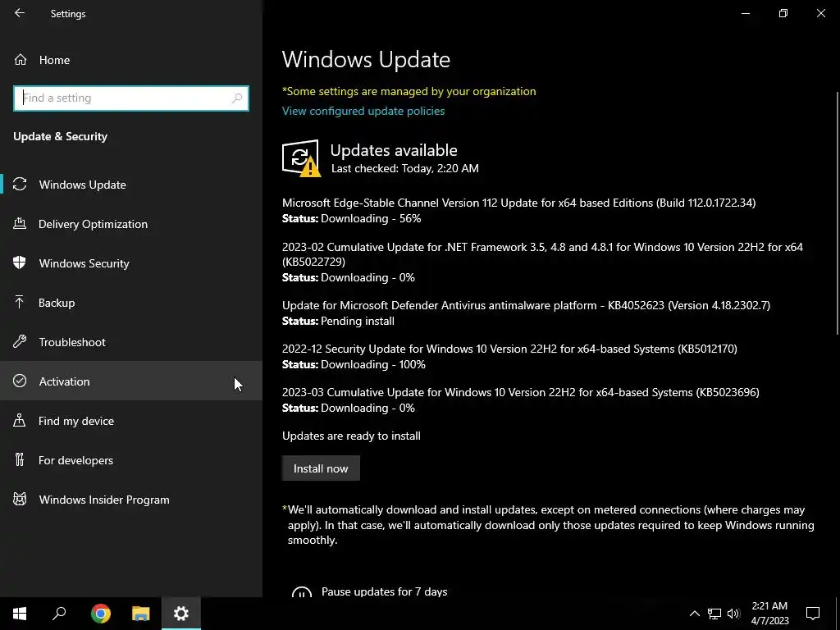Click the Windows Update page title
840x630 pixels.
coord(366,59)
